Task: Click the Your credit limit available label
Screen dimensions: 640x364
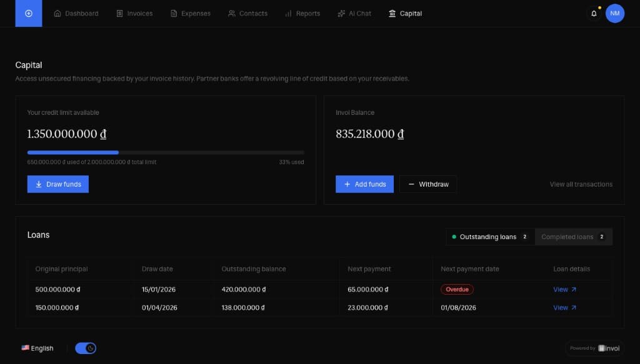Action: (63, 112)
